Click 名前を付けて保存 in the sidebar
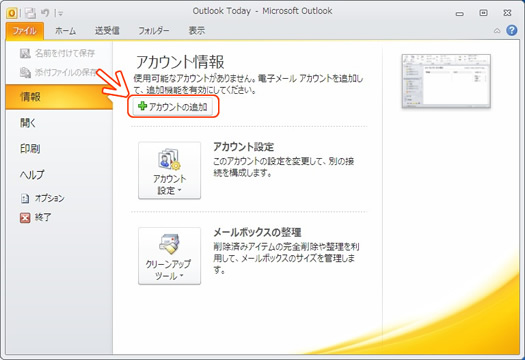The height and width of the screenshot is (360, 525). (x=58, y=53)
